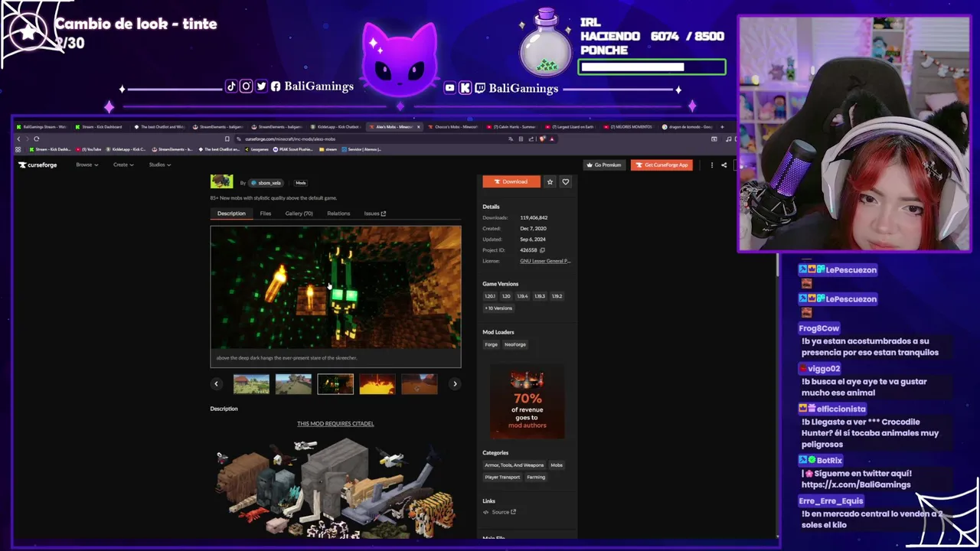Select the Forge mod loader tag
This screenshot has height=551, width=980.
pyautogui.click(x=491, y=344)
